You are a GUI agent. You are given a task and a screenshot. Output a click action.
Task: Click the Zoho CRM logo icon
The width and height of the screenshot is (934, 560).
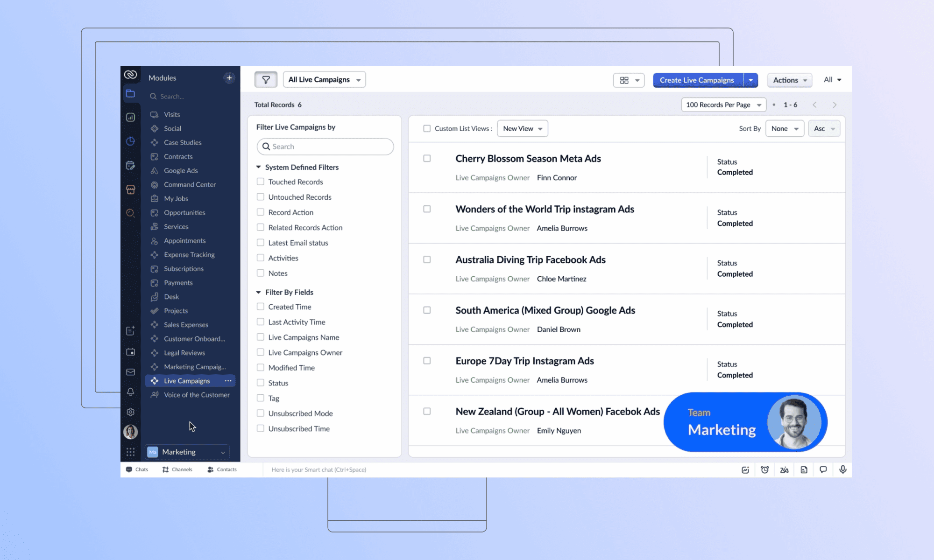pos(131,74)
